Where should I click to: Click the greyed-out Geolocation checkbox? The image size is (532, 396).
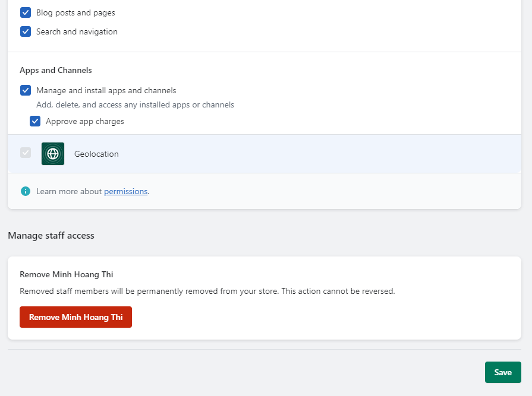[26, 153]
